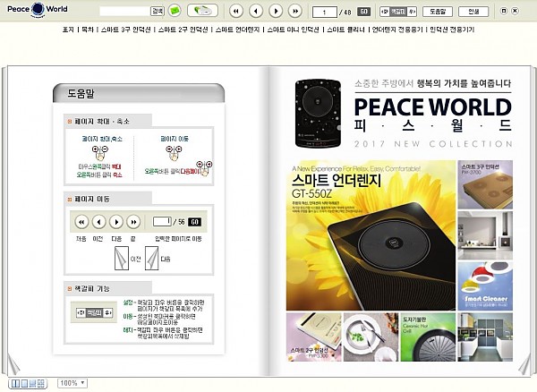Go to previous page using top toolbar

tap(256, 11)
